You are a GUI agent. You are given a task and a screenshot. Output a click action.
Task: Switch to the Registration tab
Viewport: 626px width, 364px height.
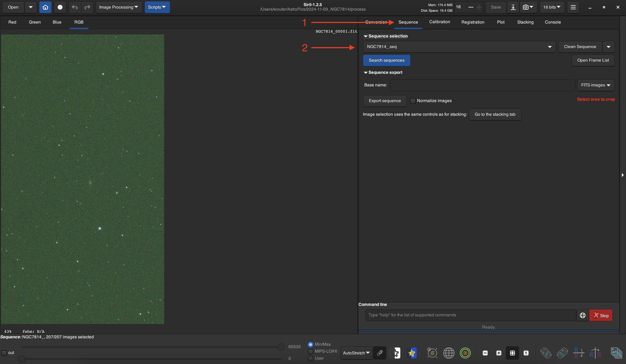(x=472, y=22)
